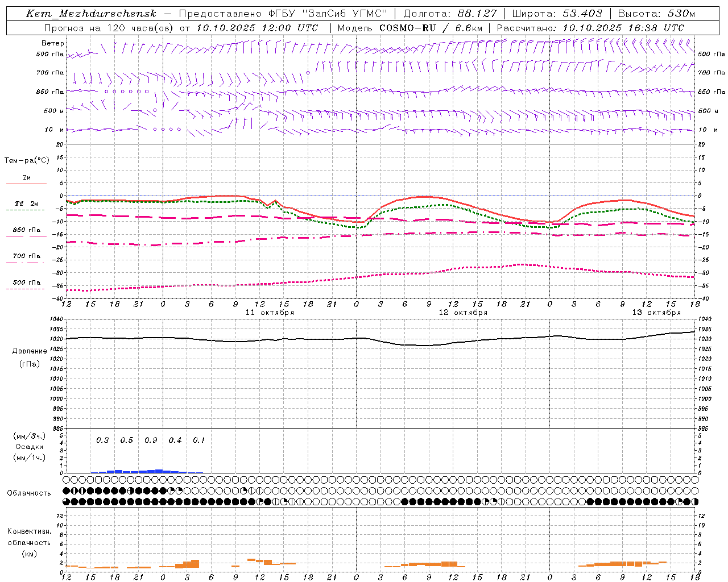728x582 pixels.
Task: Click the computed time Рассчитано: 10.10.2025 16:38 UTC
Action: (590, 28)
